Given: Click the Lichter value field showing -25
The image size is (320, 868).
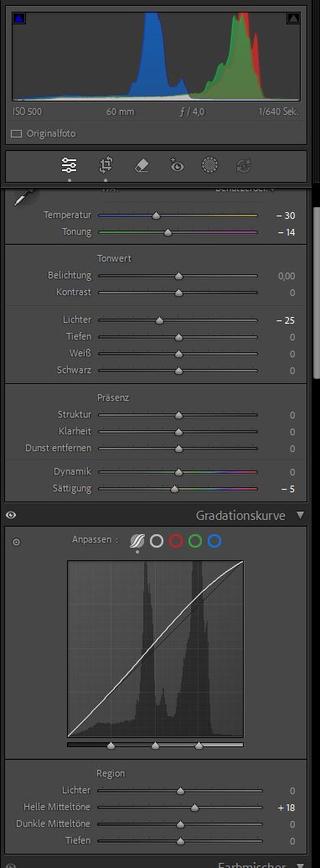Looking at the screenshot, I should (x=286, y=320).
